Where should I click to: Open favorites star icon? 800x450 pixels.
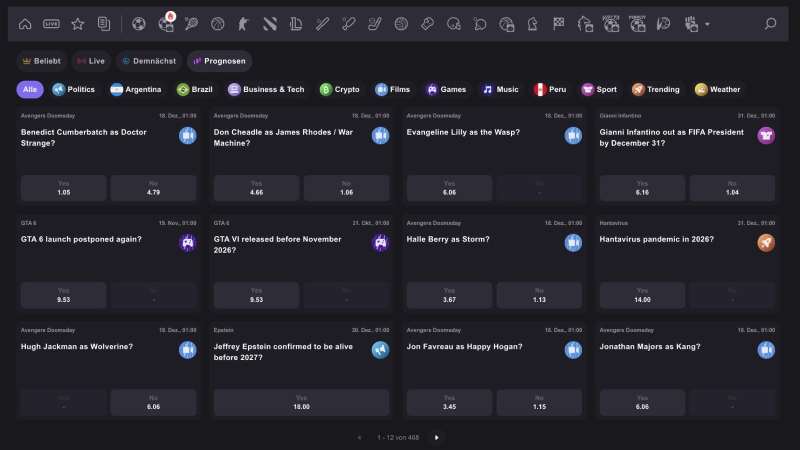pos(78,24)
